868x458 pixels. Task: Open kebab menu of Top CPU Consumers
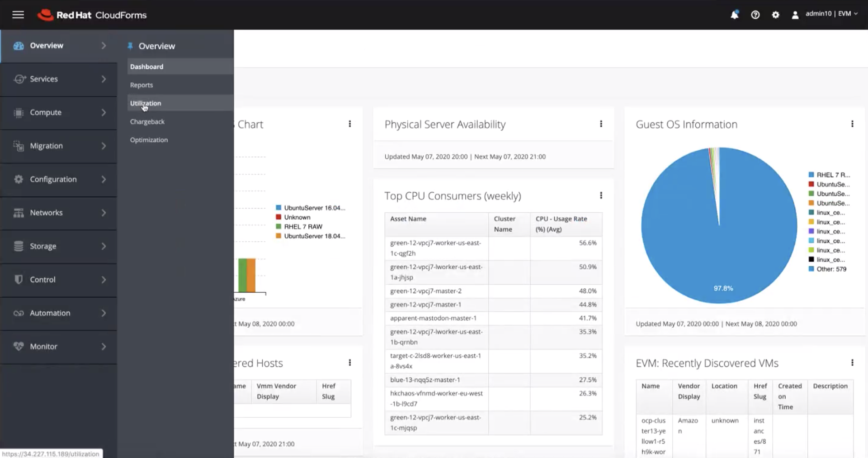(x=601, y=195)
